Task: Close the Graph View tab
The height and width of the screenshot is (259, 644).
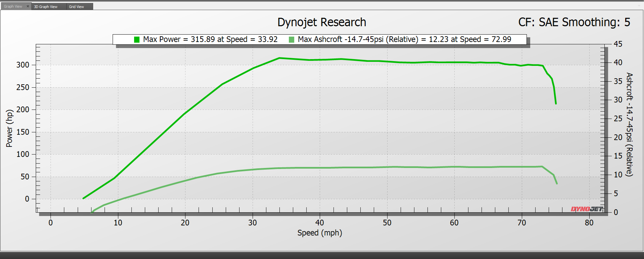Action: pyautogui.click(x=28, y=6)
